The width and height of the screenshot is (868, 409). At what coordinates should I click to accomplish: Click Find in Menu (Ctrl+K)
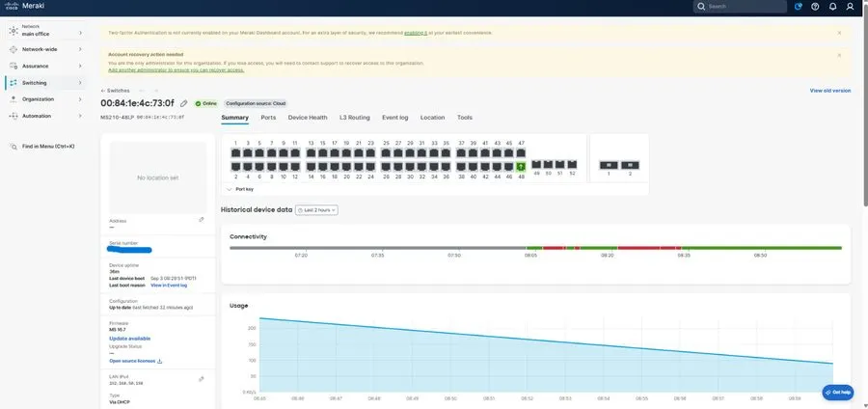(42, 146)
